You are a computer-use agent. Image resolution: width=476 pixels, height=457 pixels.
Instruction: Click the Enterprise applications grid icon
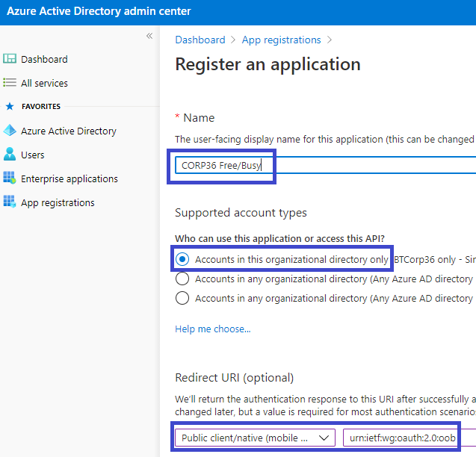[x=10, y=178]
